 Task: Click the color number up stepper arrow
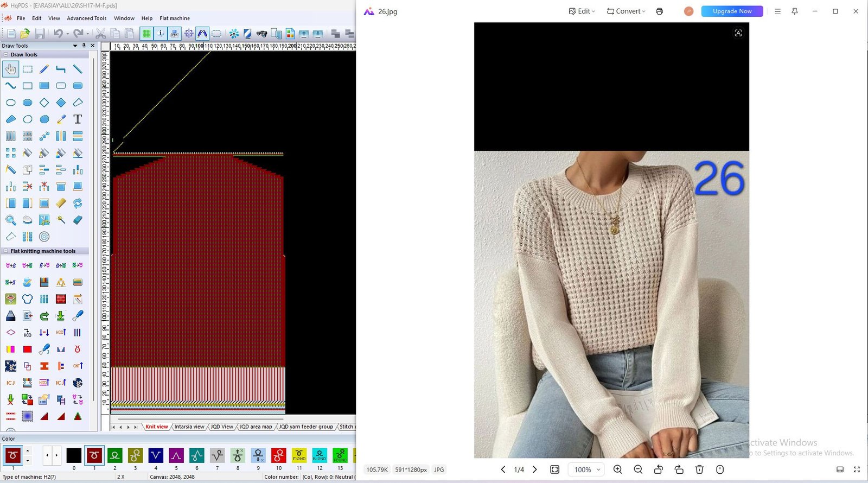click(x=28, y=451)
